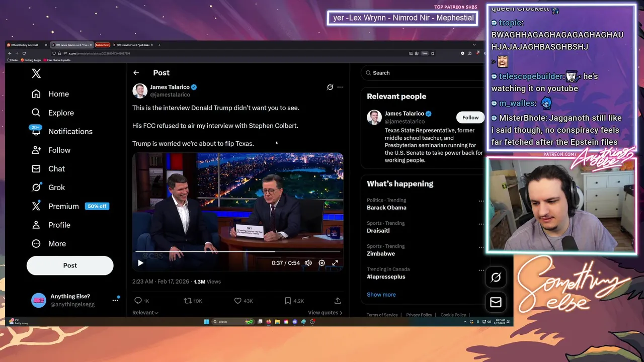Screen dimensions: 644x362
Task: Open the more options for Barack Obama trend
Action: [x=481, y=201]
